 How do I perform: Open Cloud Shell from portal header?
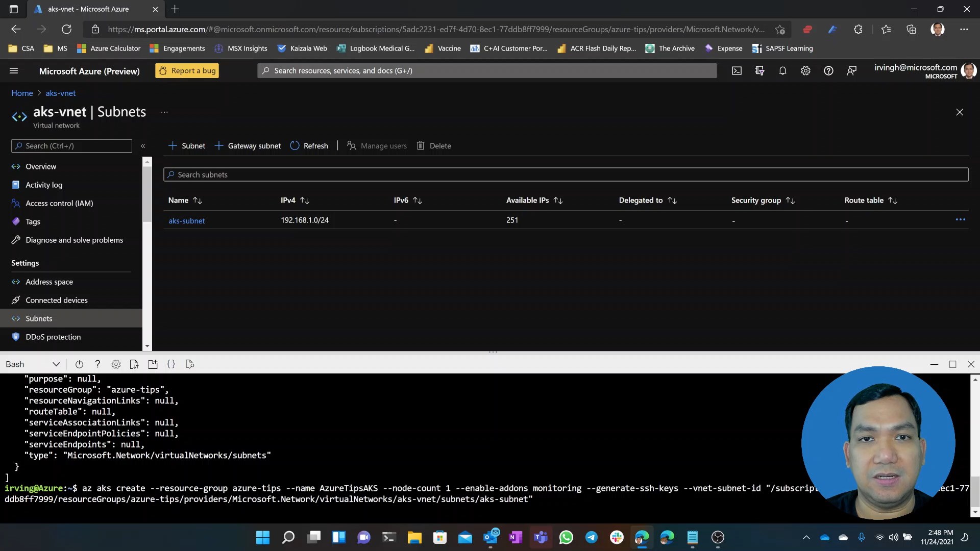(x=737, y=71)
